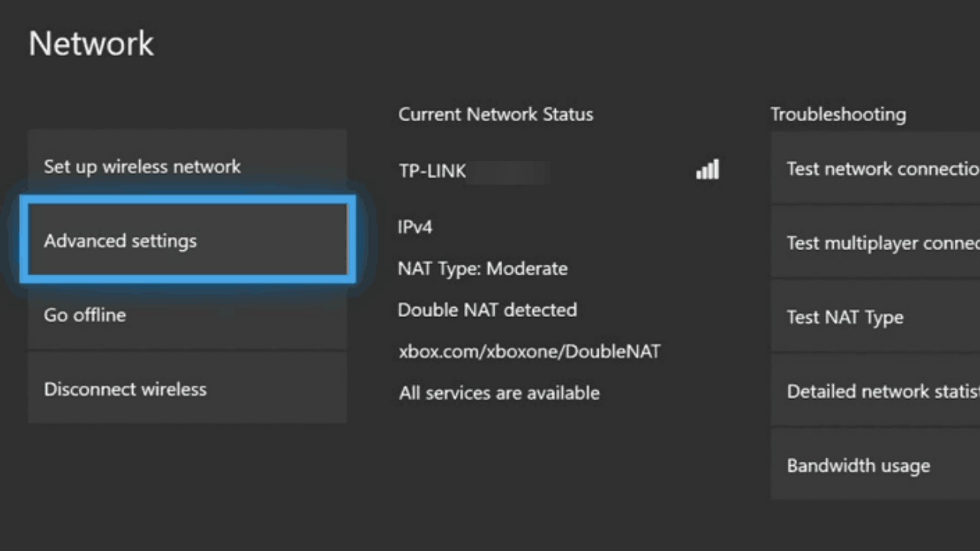Open Advanced settings
This screenshot has width=980, height=551.
coord(187,240)
